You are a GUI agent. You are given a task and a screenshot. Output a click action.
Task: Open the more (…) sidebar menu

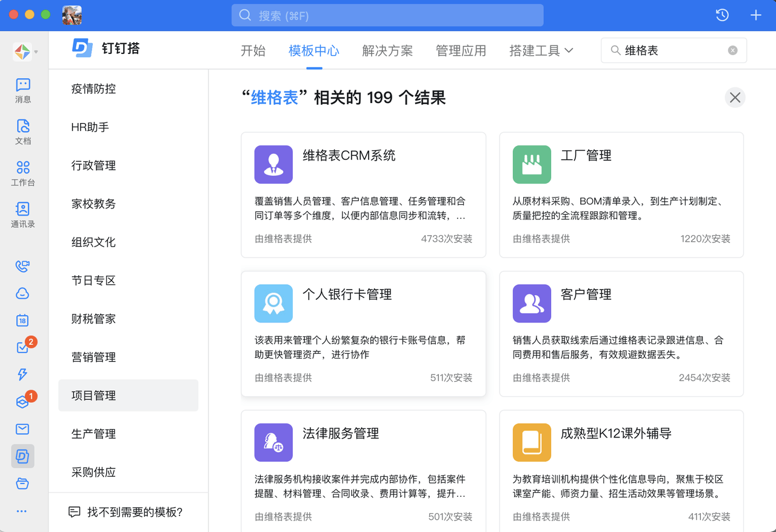[x=22, y=511]
